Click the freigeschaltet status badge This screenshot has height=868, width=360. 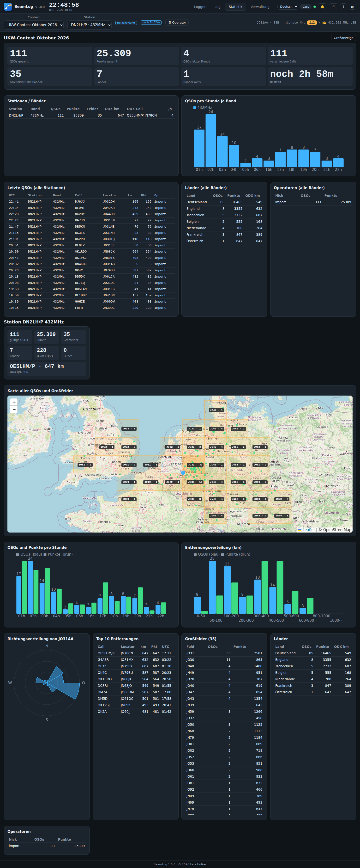[126, 23]
